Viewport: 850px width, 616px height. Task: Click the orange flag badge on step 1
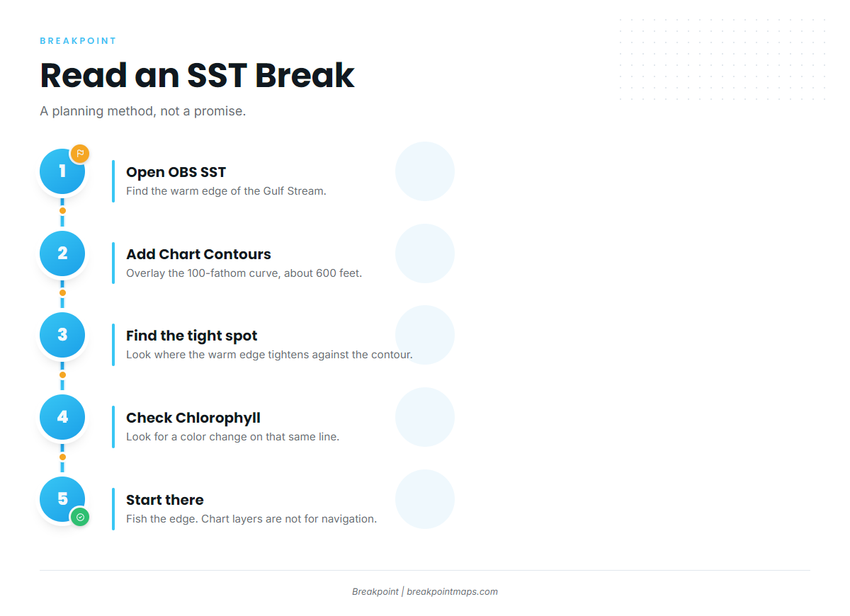80,154
